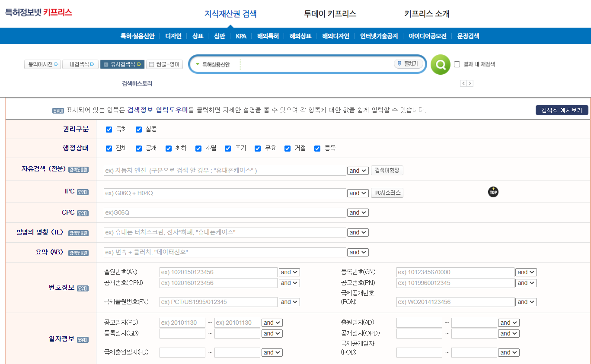This screenshot has width=591, height=364.
Task: Toggle the 전체 status checkbox
Action: click(109, 149)
